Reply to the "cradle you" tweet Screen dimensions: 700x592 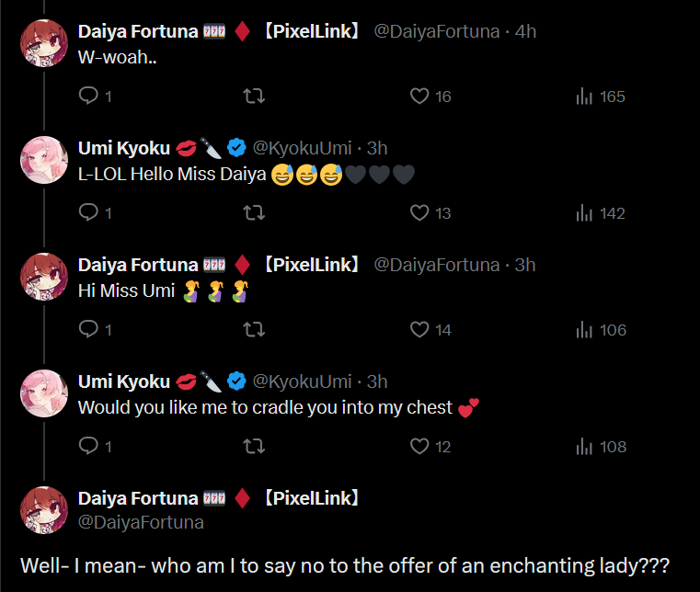[89, 447]
